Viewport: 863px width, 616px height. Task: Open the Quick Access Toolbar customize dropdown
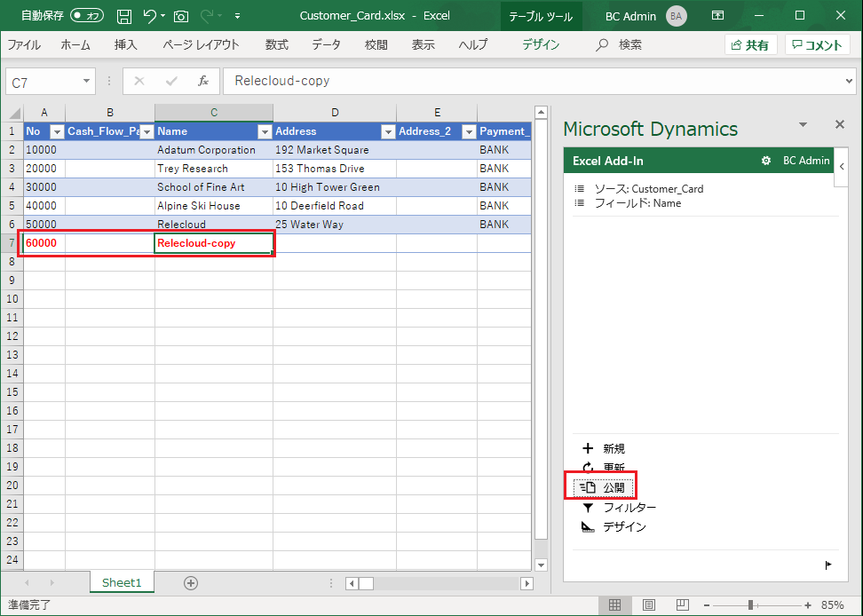tap(237, 16)
